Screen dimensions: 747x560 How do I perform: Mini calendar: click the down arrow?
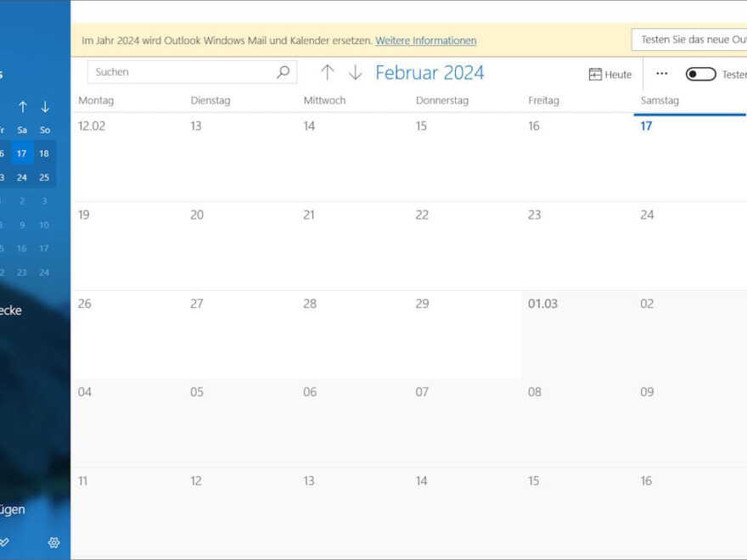coord(45,107)
